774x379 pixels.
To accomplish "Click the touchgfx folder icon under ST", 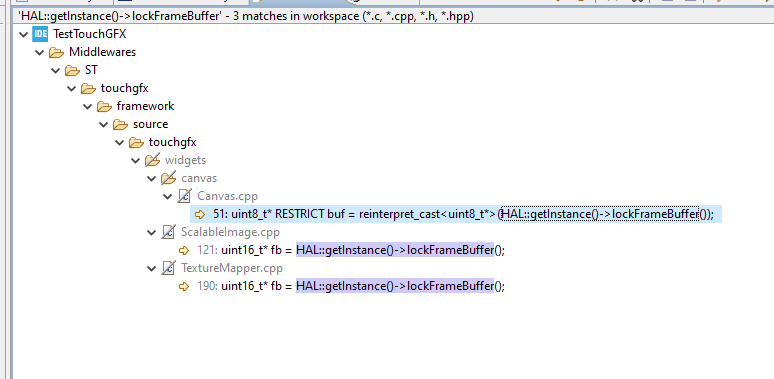I will click(x=88, y=88).
